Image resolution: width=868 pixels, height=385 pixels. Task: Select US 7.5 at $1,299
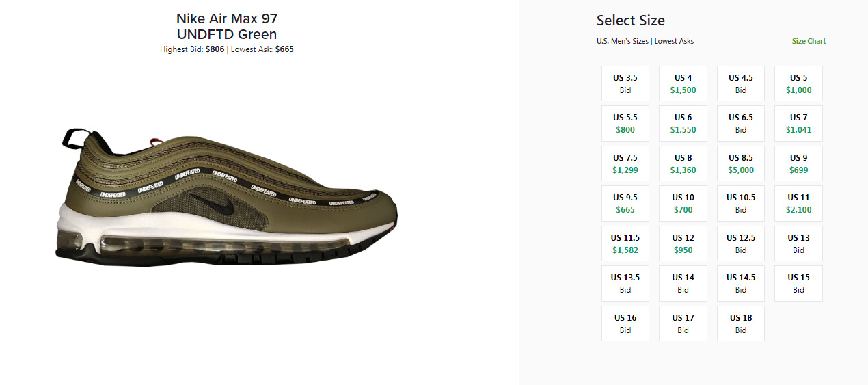click(625, 163)
